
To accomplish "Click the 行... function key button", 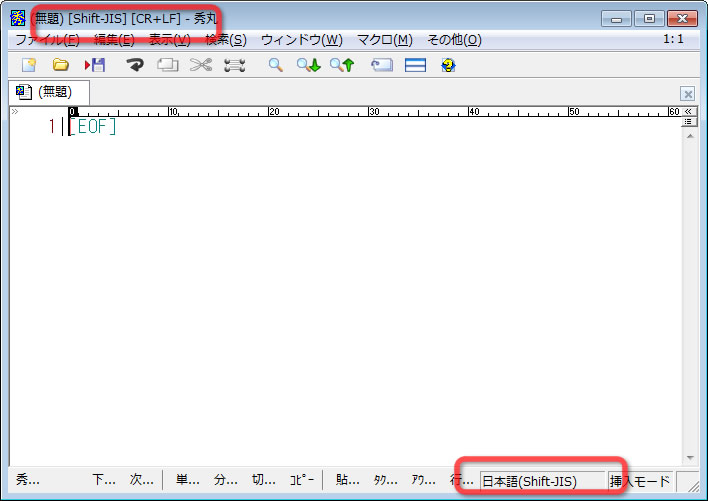I will click(461, 479).
